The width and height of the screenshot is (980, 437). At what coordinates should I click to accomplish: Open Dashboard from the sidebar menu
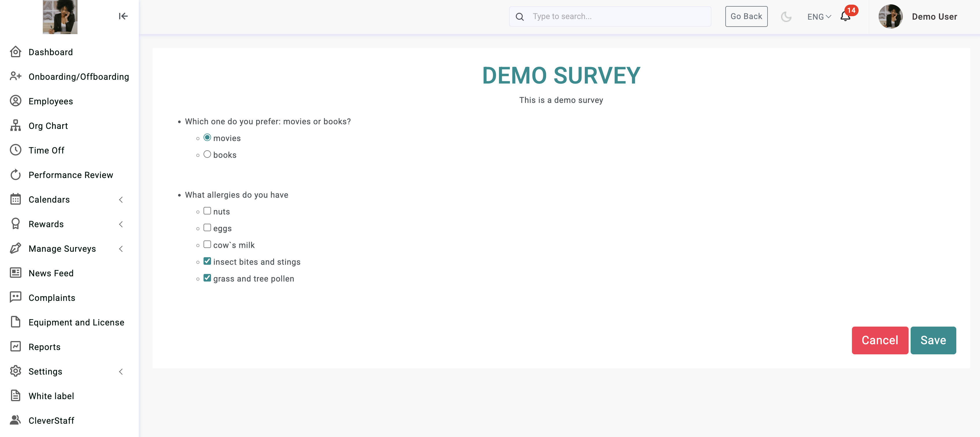pyautogui.click(x=51, y=52)
